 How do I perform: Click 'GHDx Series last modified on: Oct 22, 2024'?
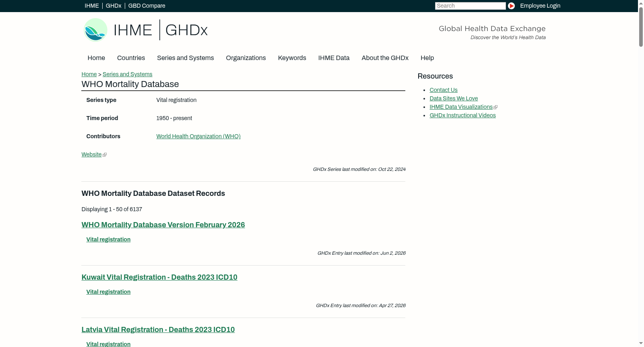coord(359,169)
